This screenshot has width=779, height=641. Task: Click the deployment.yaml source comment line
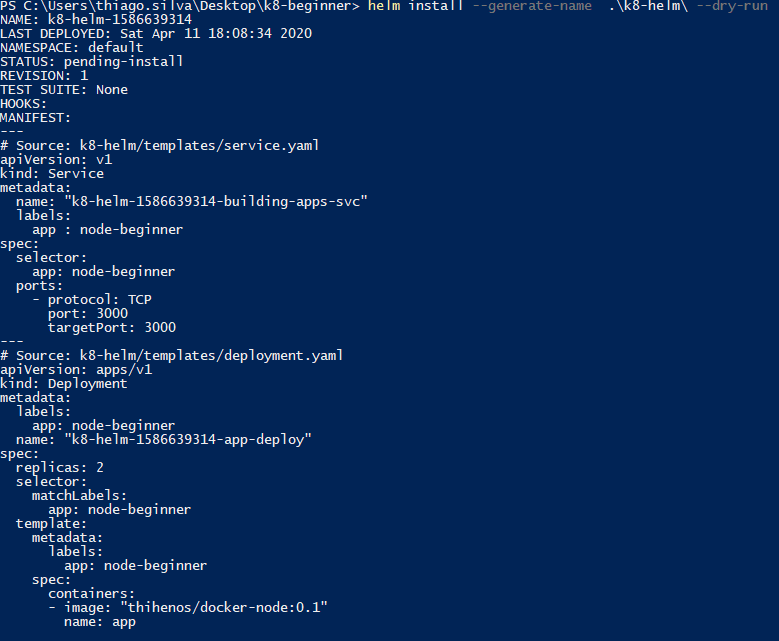click(172, 356)
